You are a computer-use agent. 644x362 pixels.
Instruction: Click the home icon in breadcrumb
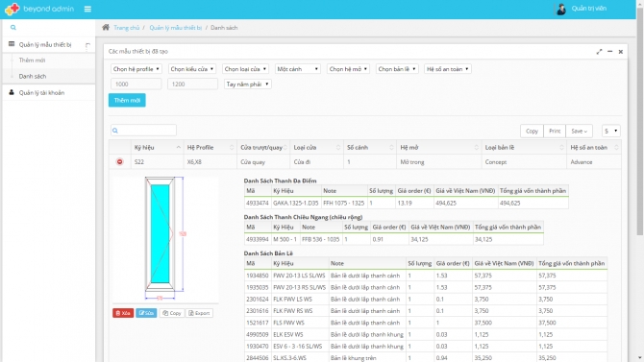(x=106, y=28)
